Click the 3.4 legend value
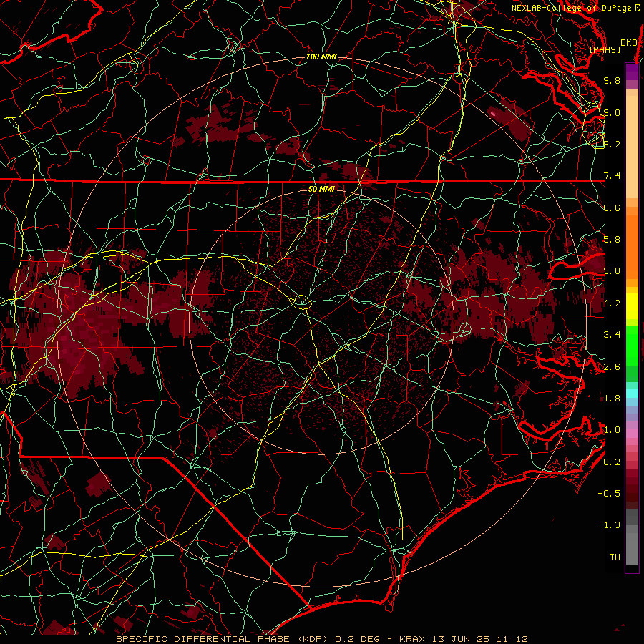The image size is (644, 644). click(x=612, y=335)
